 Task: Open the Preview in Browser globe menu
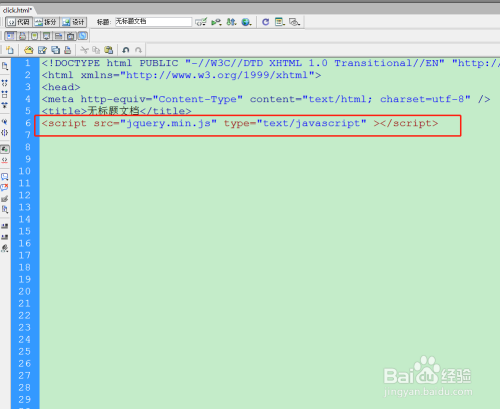[x=246, y=22]
